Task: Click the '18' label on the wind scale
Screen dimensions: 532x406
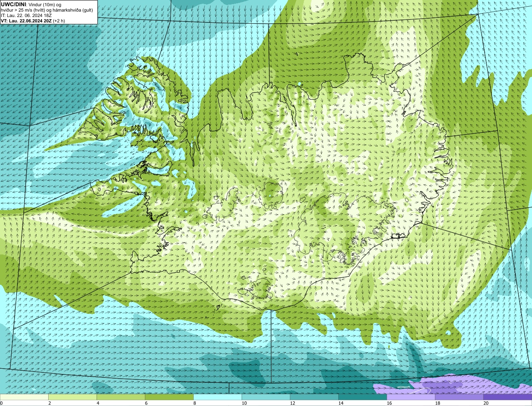Action: (x=438, y=403)
